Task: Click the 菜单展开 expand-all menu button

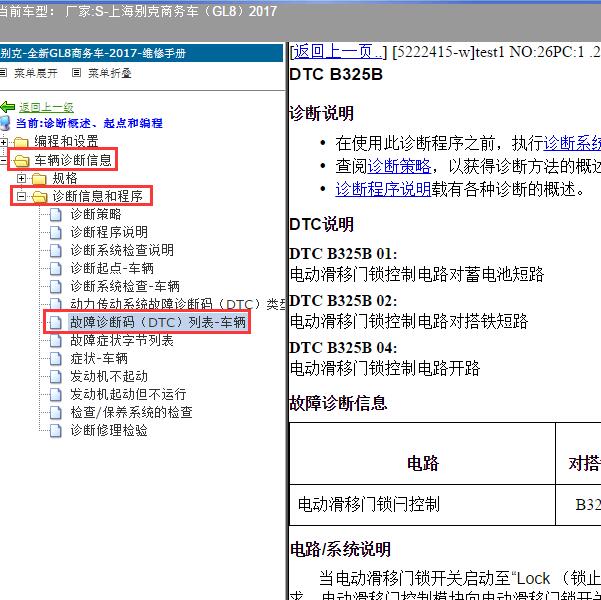Action: tap(36, 73)
